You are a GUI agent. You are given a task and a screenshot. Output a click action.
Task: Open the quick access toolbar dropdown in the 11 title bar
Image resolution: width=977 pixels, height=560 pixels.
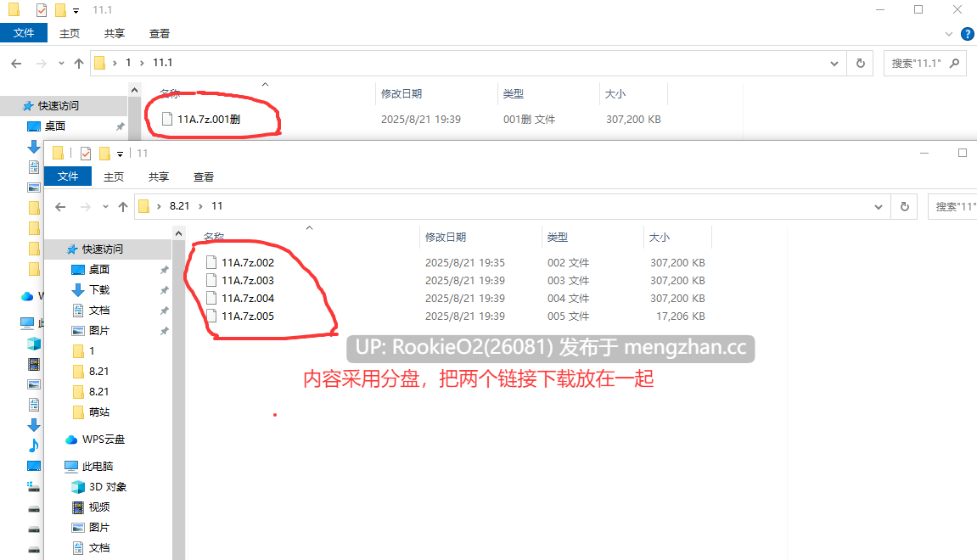[121, 154]
